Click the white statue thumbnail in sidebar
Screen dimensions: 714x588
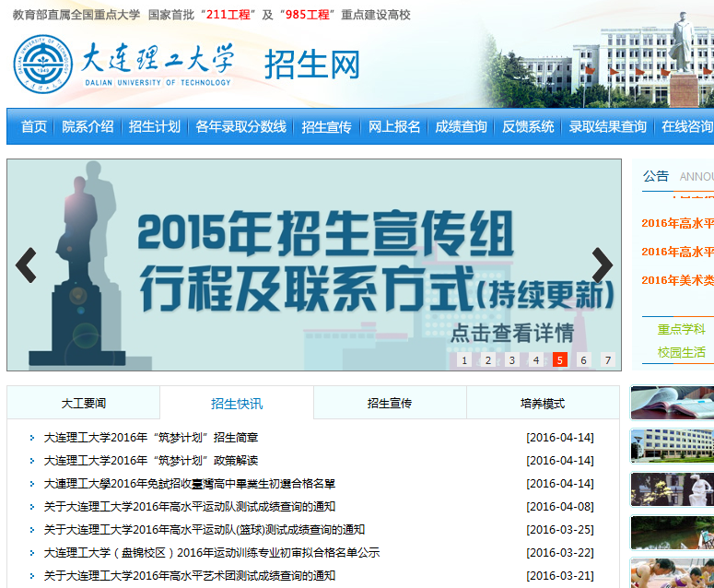673,489
